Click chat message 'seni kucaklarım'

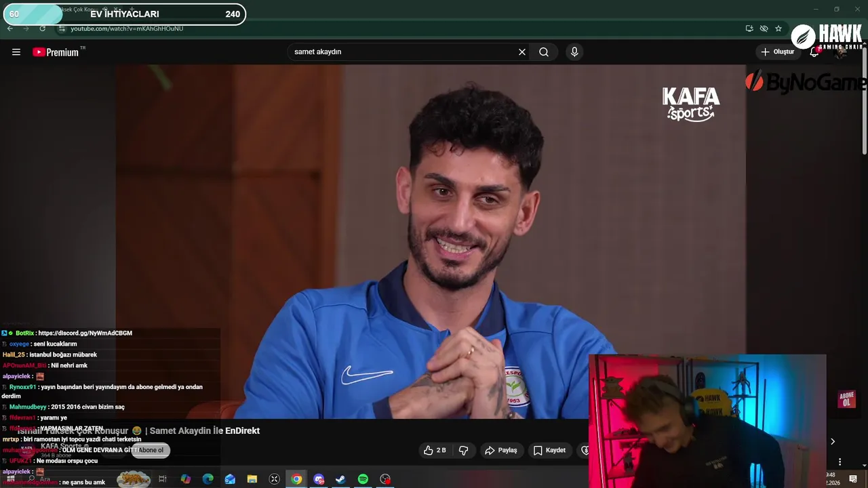[x=56, y=344]
